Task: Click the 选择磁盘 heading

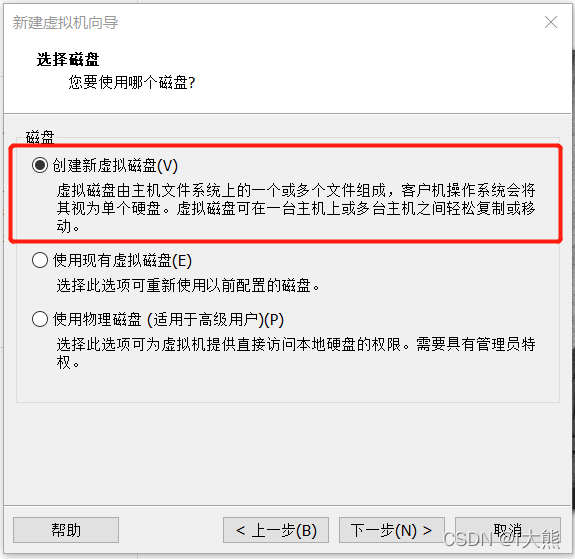Action: click(68, 59)
